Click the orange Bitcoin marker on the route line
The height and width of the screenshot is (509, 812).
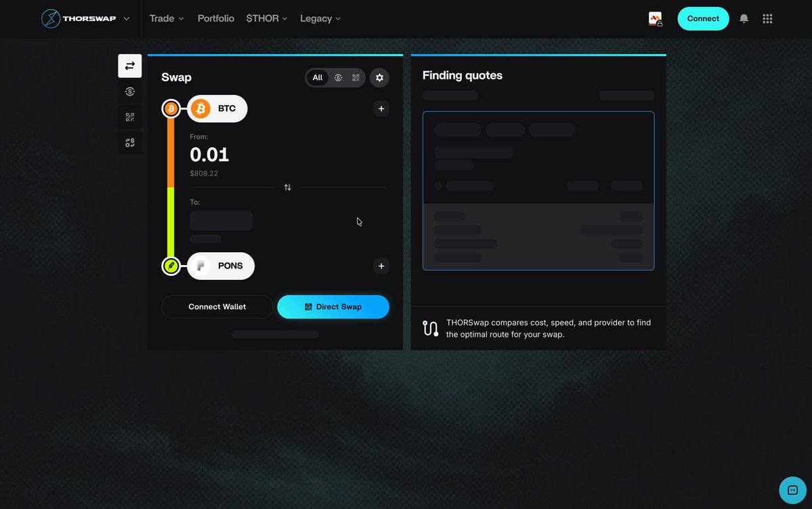(x=171, y=109)
